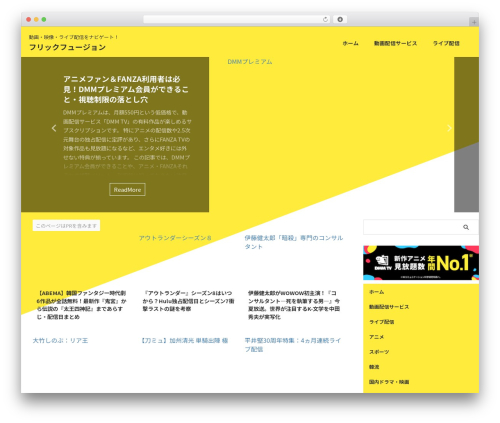Open the 伊藤健太郎がWOWOW初主演 article
The image size is (500, 423).
click(x=294, y=305)
